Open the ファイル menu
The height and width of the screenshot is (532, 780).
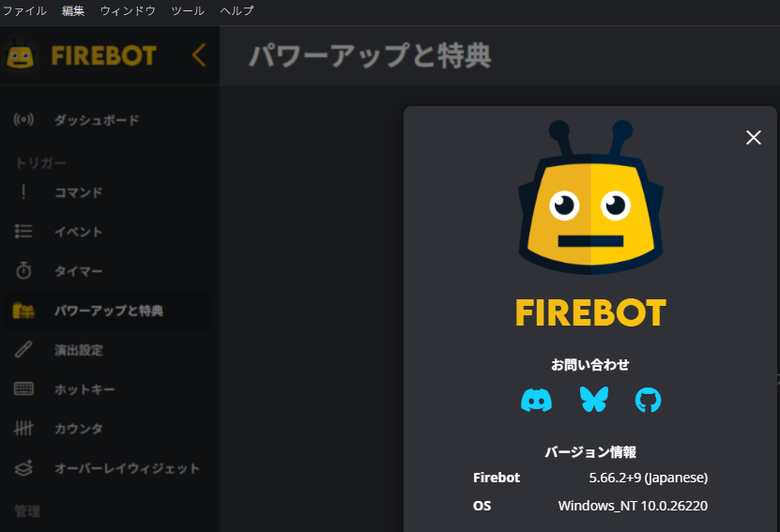pyautogui.click(x=24, y=10)
